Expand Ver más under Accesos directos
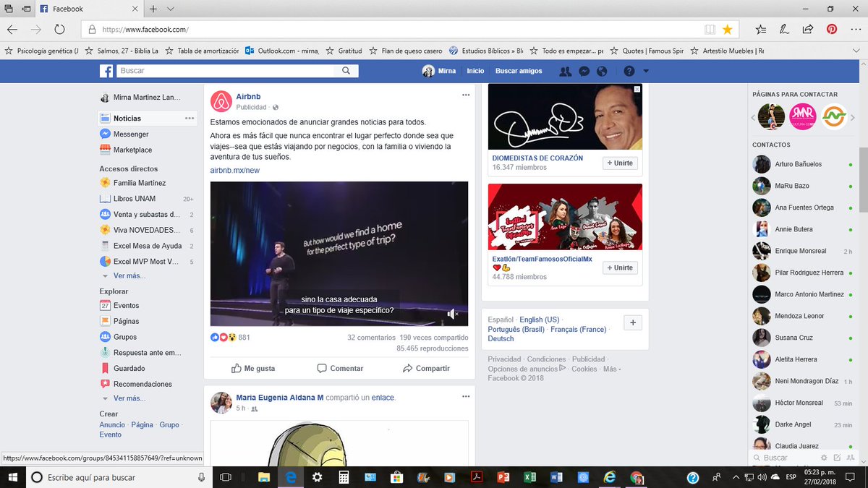The width and height of the screenshot is (868, 488). click(129, 275)
